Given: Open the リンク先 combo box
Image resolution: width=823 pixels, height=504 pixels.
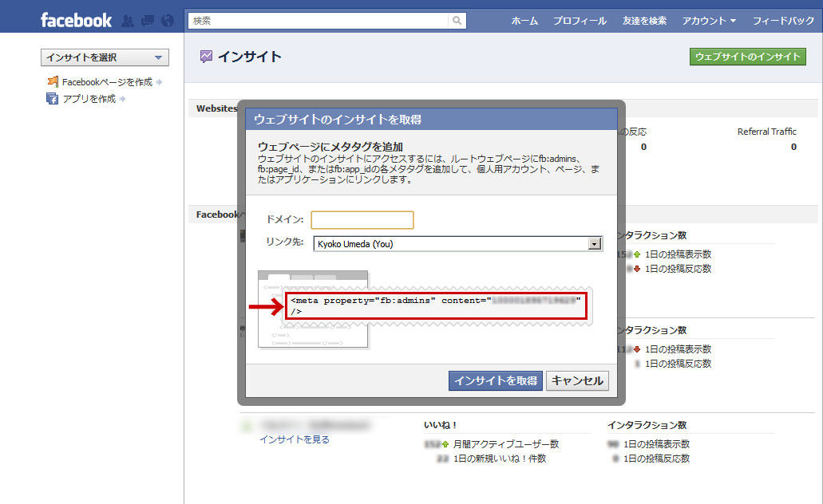Looking at the screenshot, I should pyautogui.click(x=457, y=244).
